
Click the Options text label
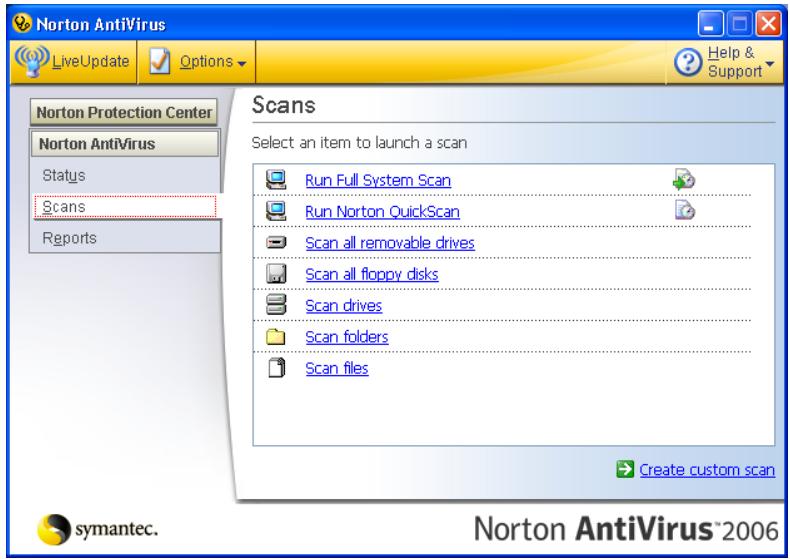[207, 61]
